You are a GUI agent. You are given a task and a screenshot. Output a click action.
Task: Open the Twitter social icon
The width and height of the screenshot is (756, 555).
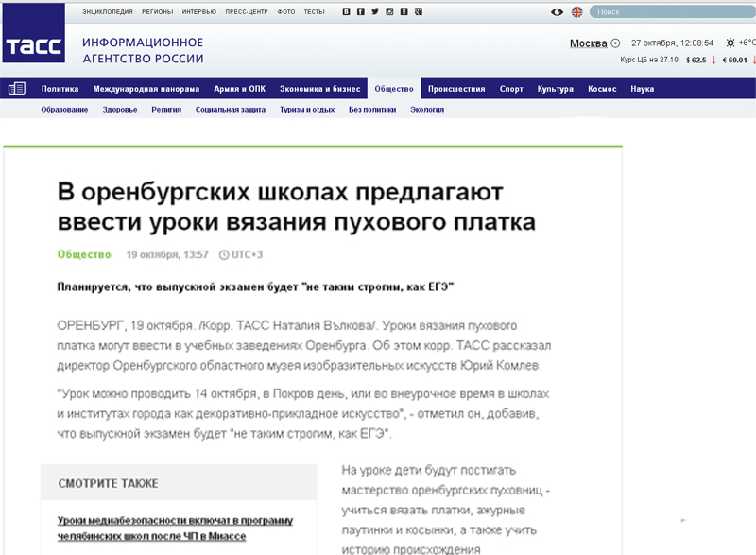(x=375, y=11)
